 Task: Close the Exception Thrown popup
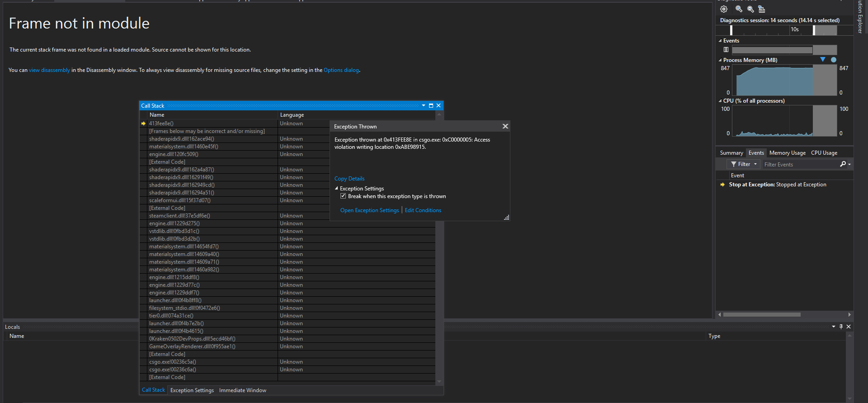[x=505, y=126]
